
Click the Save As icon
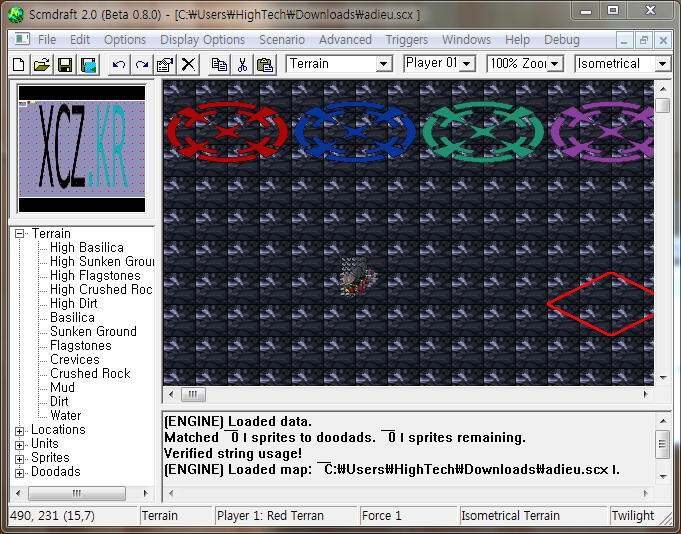(89, 65)
